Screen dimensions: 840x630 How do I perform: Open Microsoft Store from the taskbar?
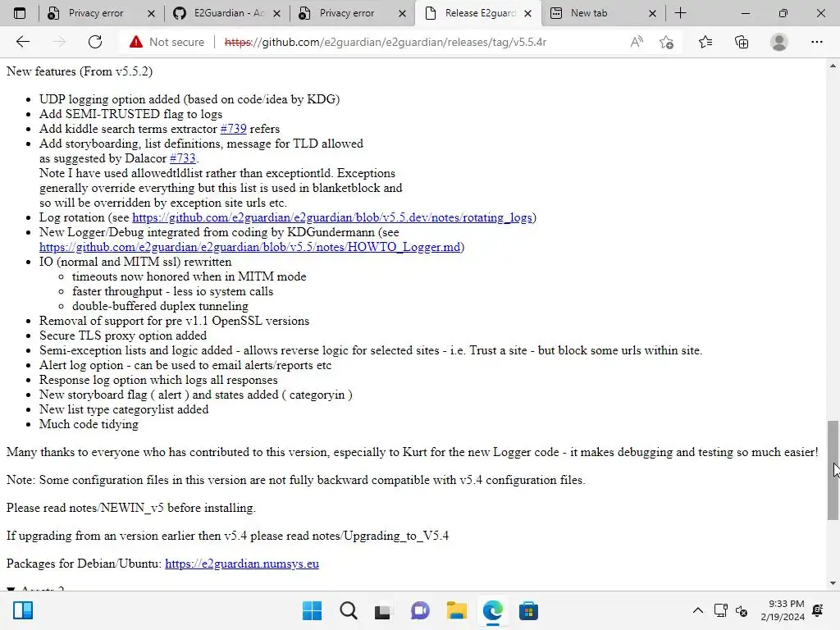tap(528, 610)
